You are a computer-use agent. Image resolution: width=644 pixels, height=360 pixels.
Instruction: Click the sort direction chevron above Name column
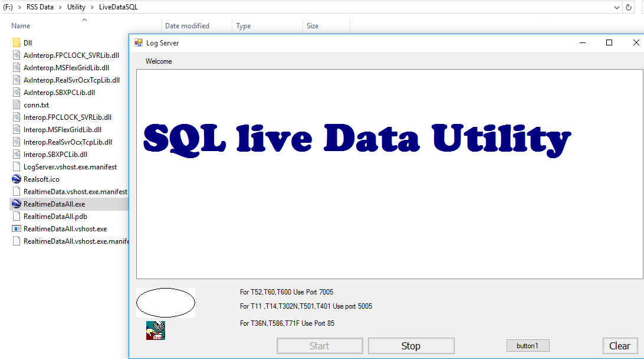pyautogui.click(x=84, y=19)
